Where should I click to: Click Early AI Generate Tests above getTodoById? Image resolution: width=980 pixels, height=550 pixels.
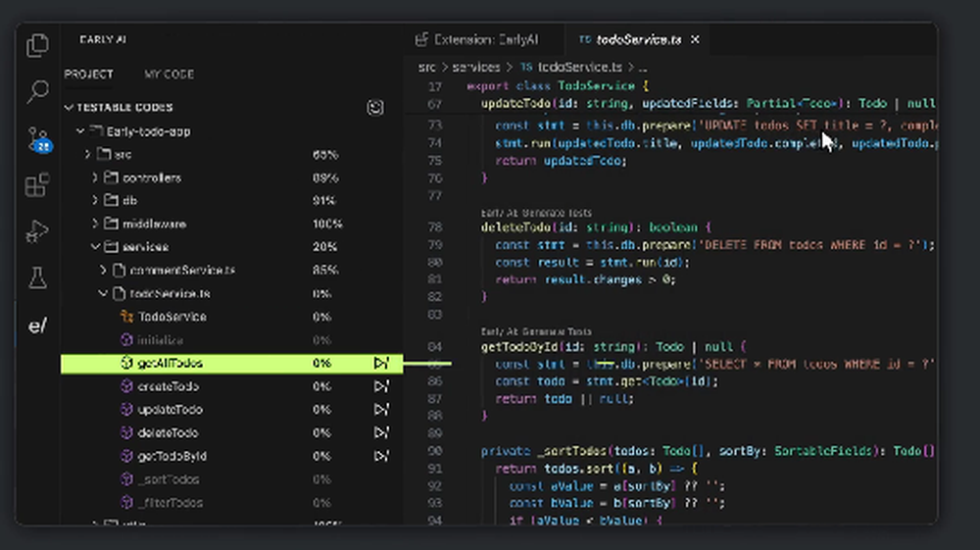(536, 331)
